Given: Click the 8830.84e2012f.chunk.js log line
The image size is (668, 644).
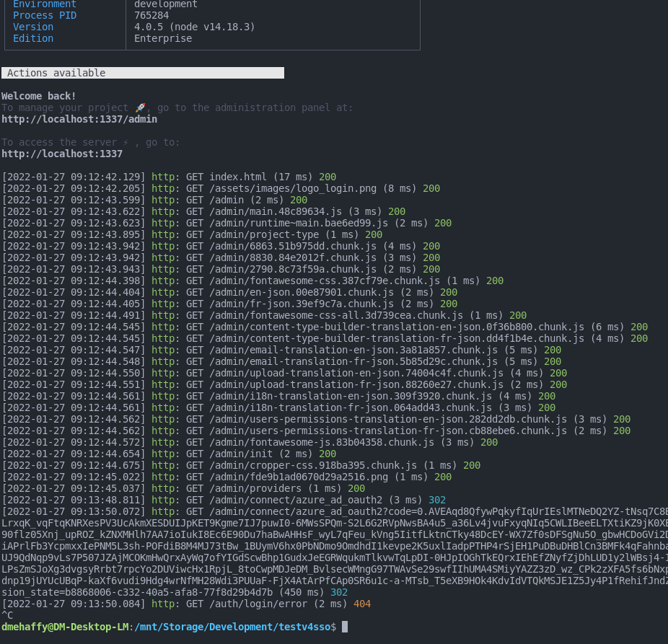Looking at the screenshot, I should 221,257.
